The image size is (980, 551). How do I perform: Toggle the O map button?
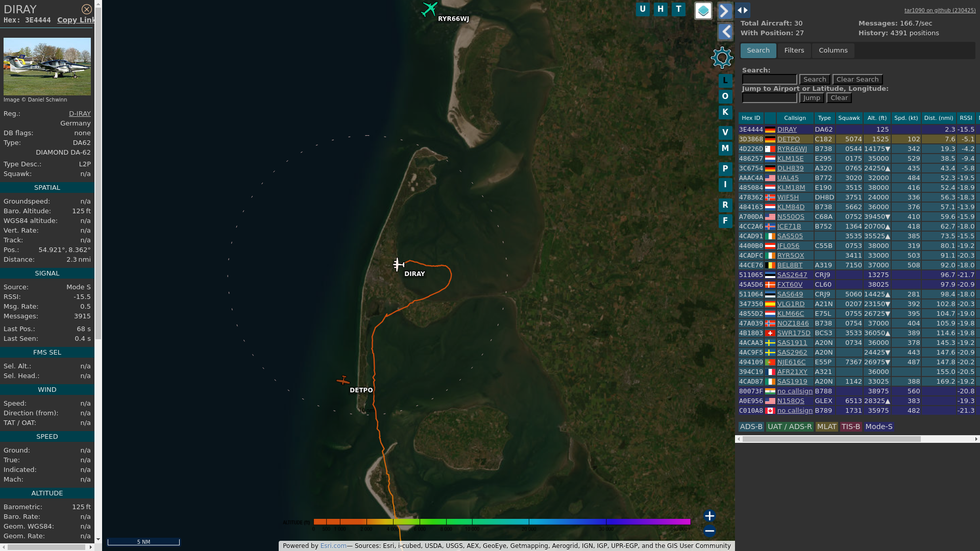point(725,96)
